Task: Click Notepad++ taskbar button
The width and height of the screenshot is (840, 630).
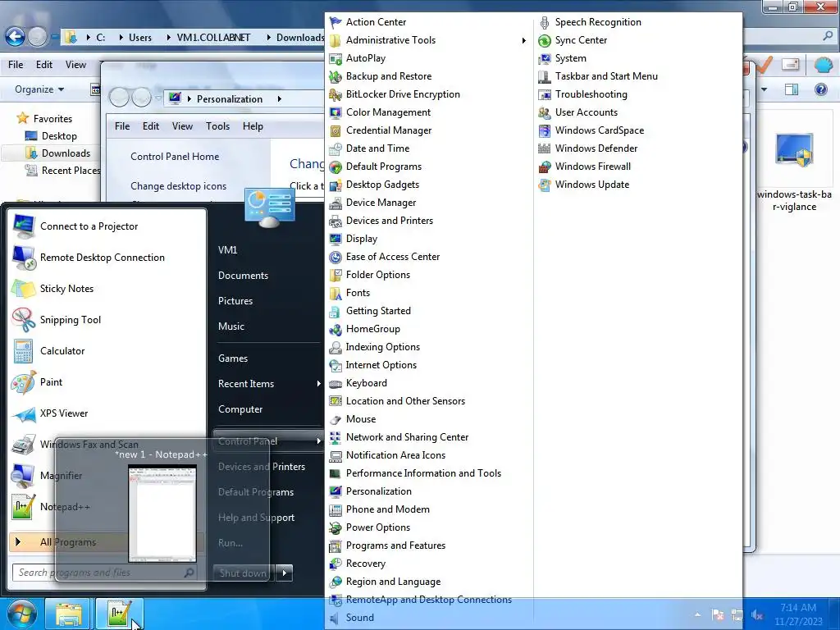Action: click(x=120, y=614)
